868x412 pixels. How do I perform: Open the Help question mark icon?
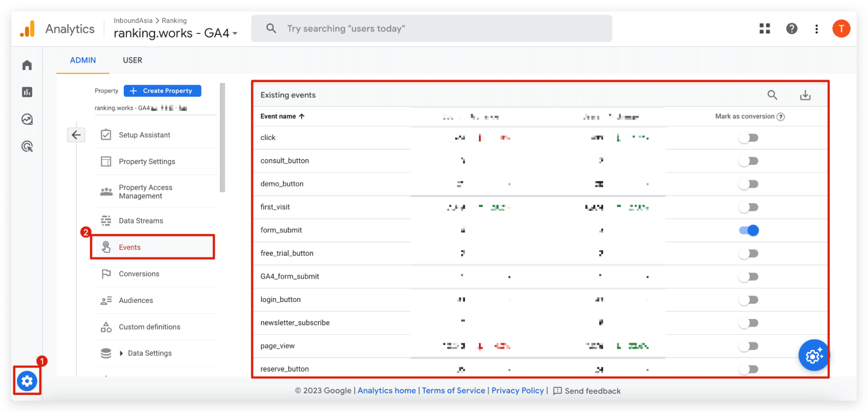click(792, 29)
